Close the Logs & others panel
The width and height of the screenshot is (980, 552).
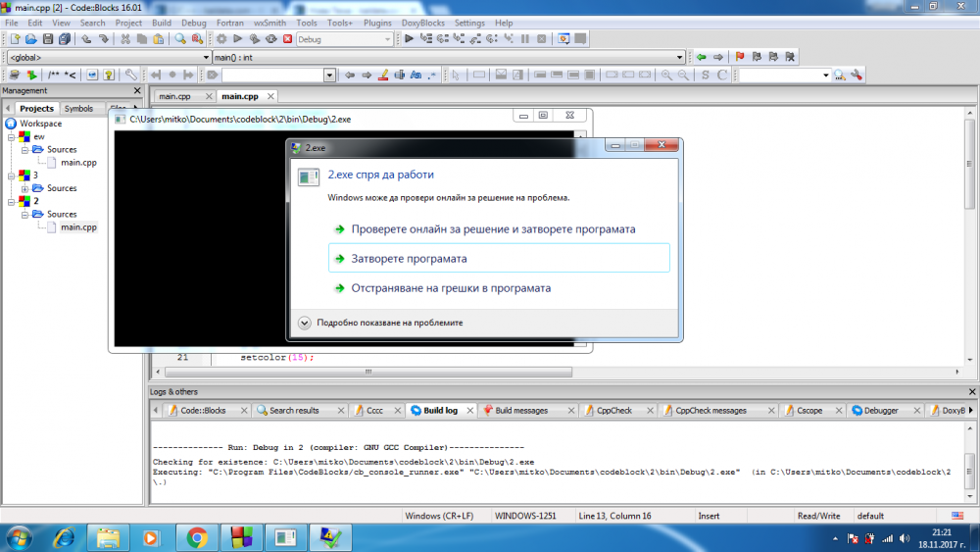(972, 392)
